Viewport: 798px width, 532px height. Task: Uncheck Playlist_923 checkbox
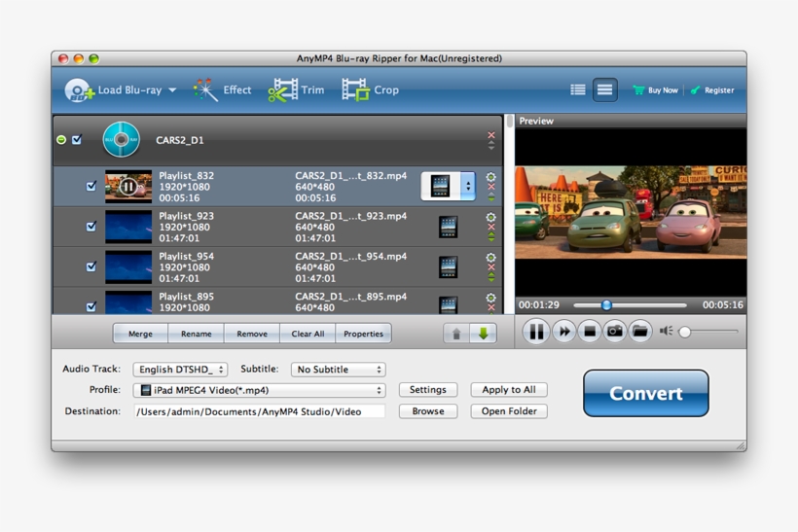coord(91,226)
